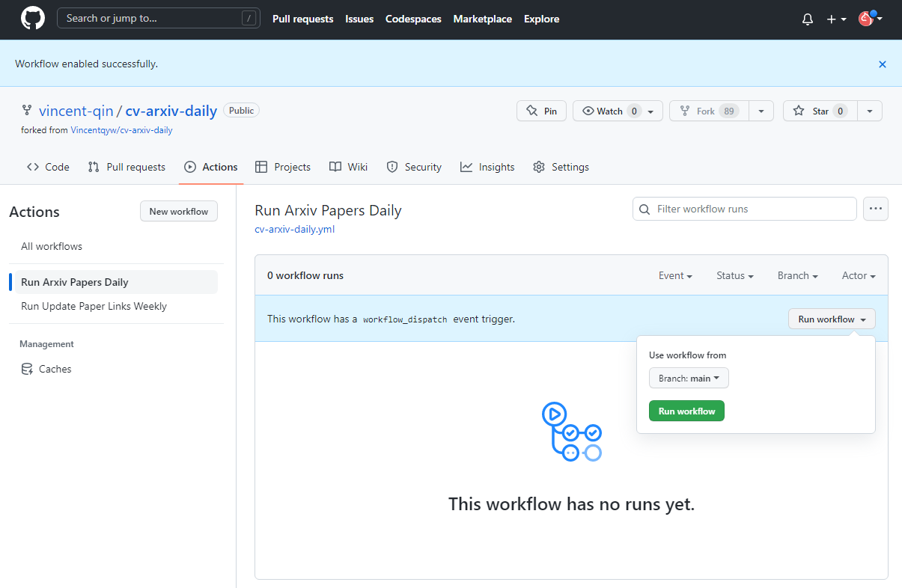Open Codespaces in top navigation
902x588 pixels.
[x=413, y=19]
